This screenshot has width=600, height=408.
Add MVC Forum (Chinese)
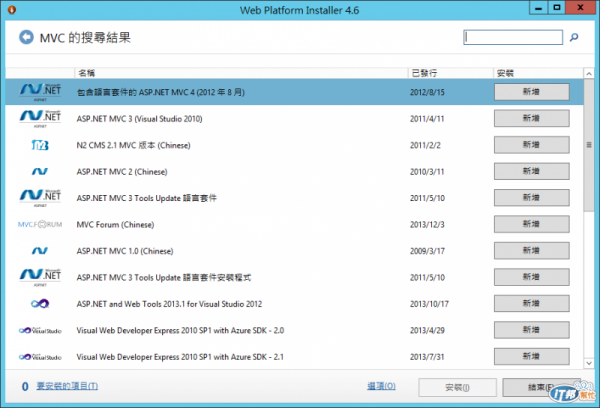[532, 224]
